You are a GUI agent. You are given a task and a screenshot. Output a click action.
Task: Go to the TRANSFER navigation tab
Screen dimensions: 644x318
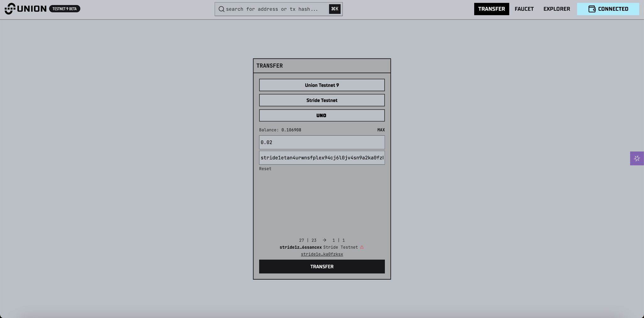pos(491,9)
